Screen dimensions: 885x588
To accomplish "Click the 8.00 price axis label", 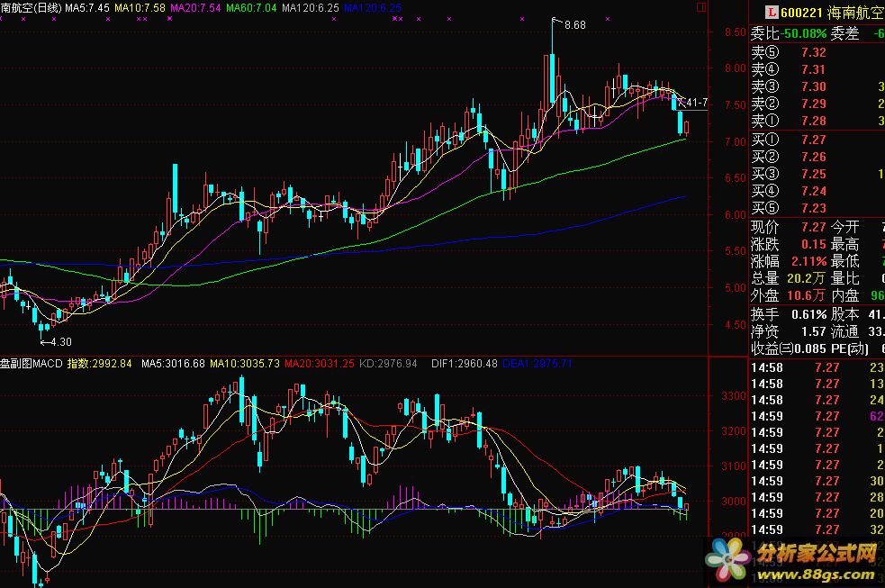I will coord(735,68).
